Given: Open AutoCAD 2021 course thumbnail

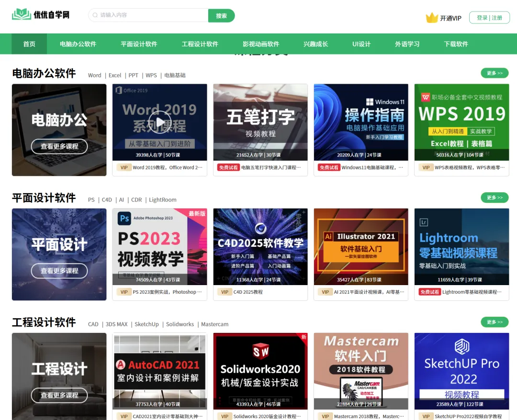Looking at the screenshot, I should [159, 371].
